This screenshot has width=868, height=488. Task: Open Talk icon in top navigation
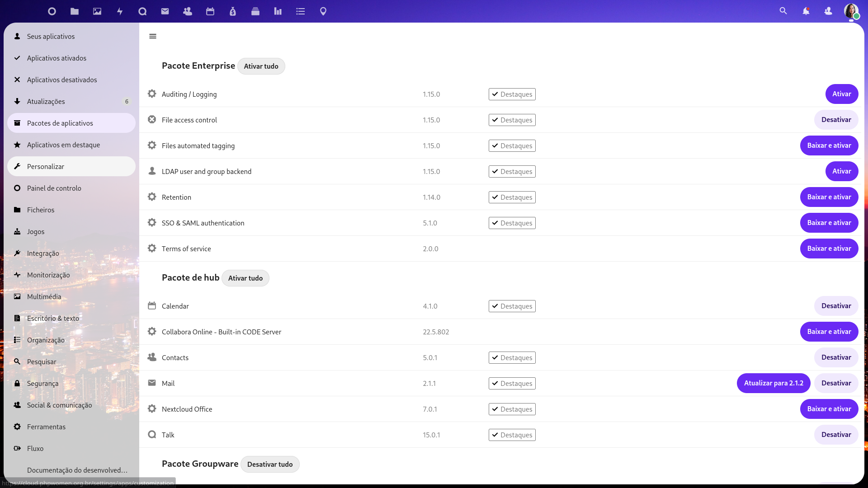(x=142, y=11)
